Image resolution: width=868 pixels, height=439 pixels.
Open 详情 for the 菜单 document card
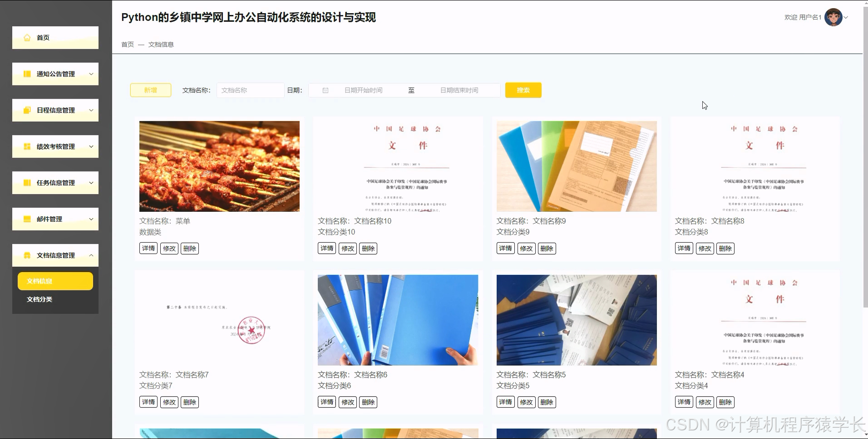(x=148, y=248)
